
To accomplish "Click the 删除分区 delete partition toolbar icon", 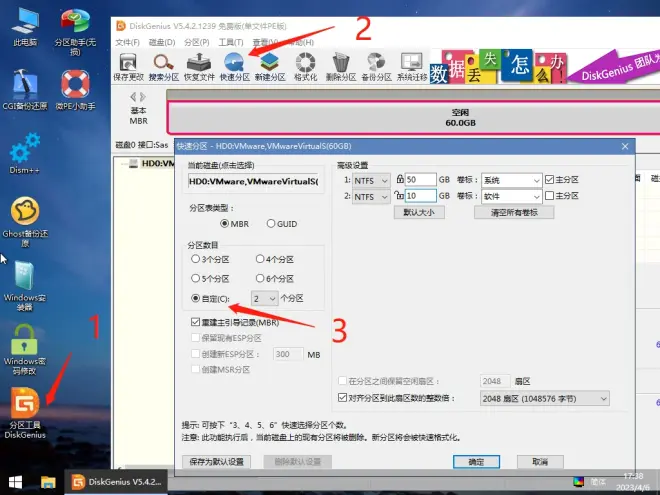I will 341,67.
